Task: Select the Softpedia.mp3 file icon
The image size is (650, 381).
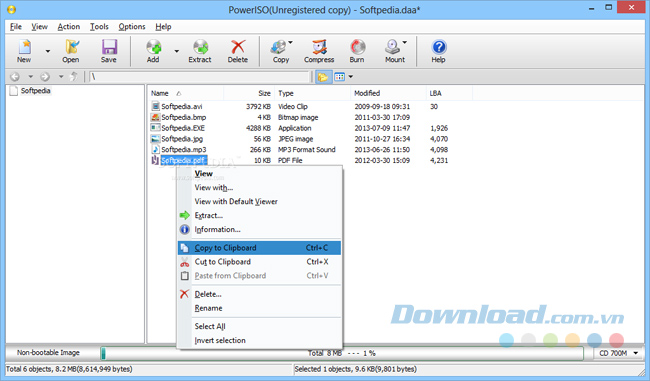Action: (x=155, y=149)
